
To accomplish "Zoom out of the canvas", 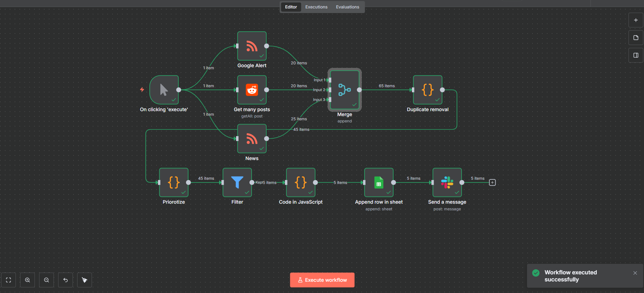I will tap(47, 280).
